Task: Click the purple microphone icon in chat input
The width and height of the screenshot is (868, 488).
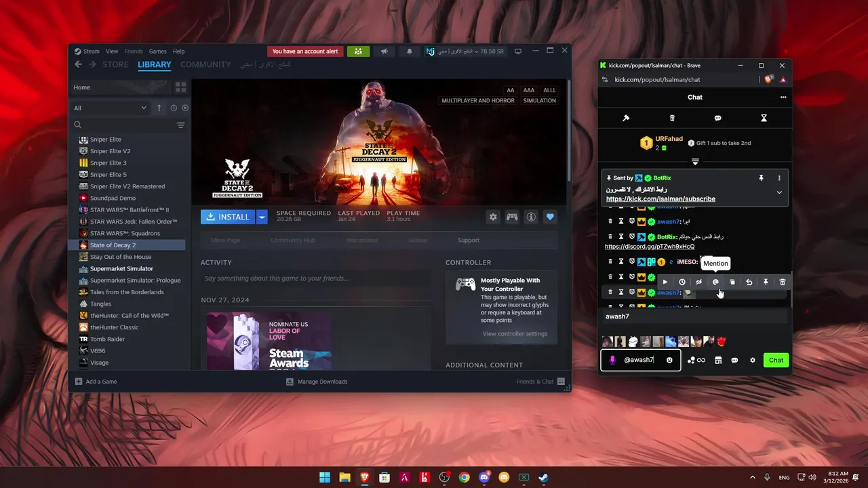Action: [x=612, y=360]
